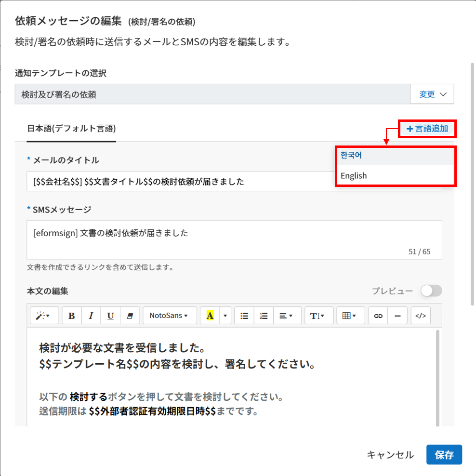Insert a horizontal rule line

[x=397, y=316]
